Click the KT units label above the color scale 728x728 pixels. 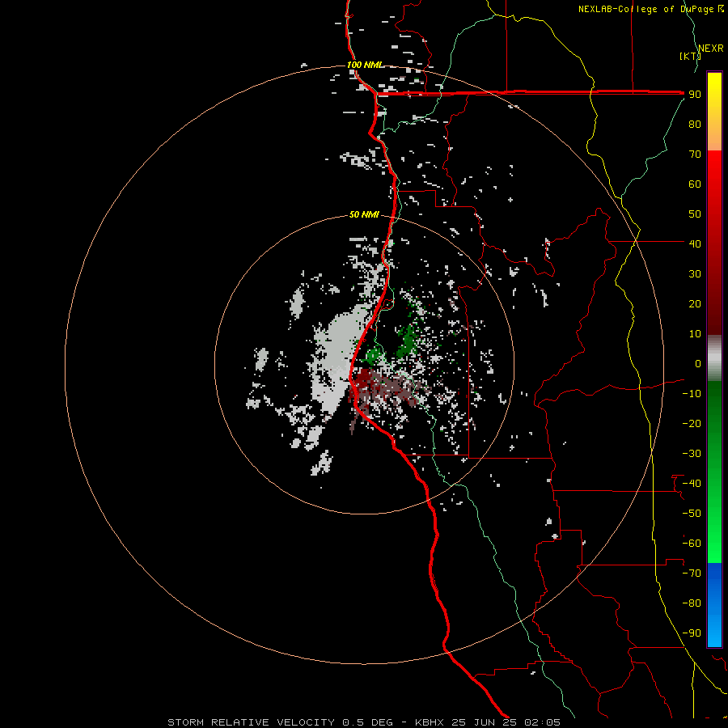(691, 56)
